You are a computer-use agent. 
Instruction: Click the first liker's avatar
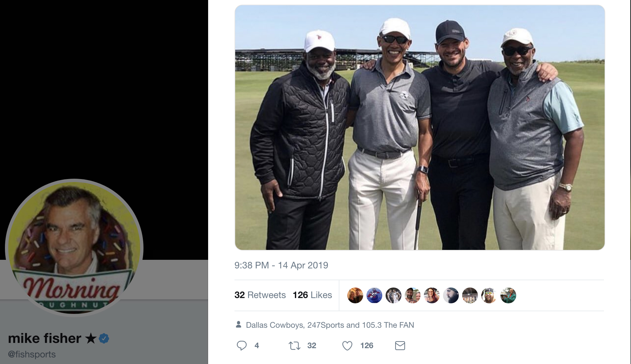355,295
